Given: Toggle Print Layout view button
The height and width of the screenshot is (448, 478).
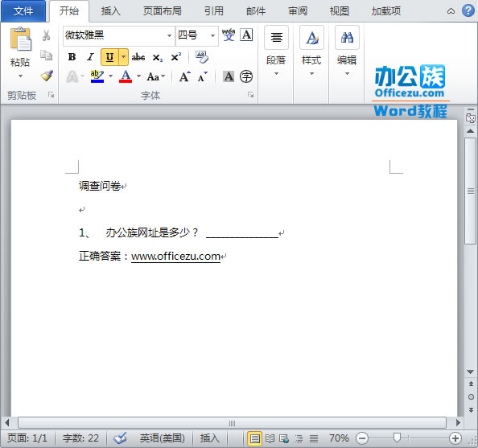Looking at the screenshot, I should [255, 438].
